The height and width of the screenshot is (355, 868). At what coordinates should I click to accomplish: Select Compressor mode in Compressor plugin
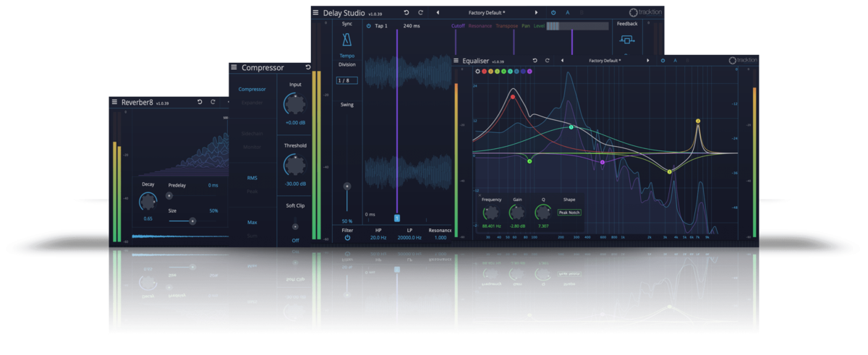(x=252, y=90)
